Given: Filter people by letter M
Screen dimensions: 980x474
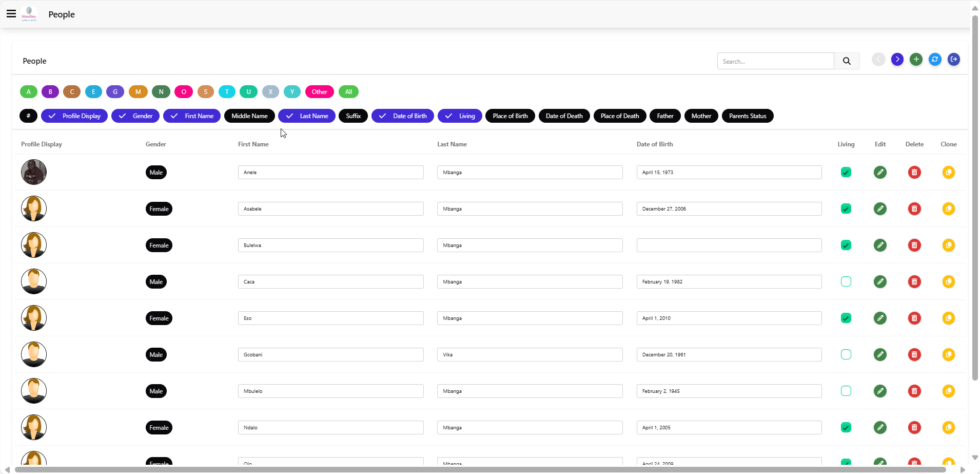Looking at the screenshot, I should [138, 92].
